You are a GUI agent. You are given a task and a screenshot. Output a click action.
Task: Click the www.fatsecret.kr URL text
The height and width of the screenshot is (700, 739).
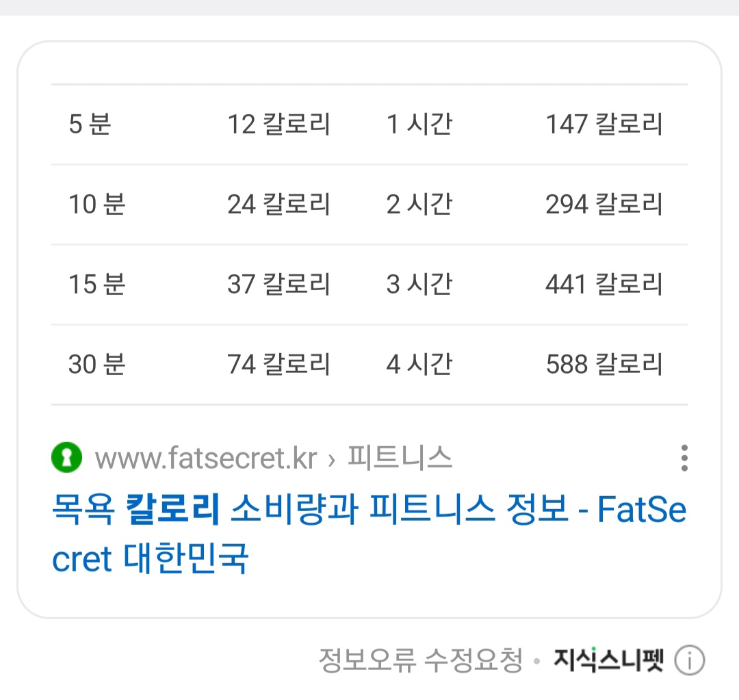[206, 458]
